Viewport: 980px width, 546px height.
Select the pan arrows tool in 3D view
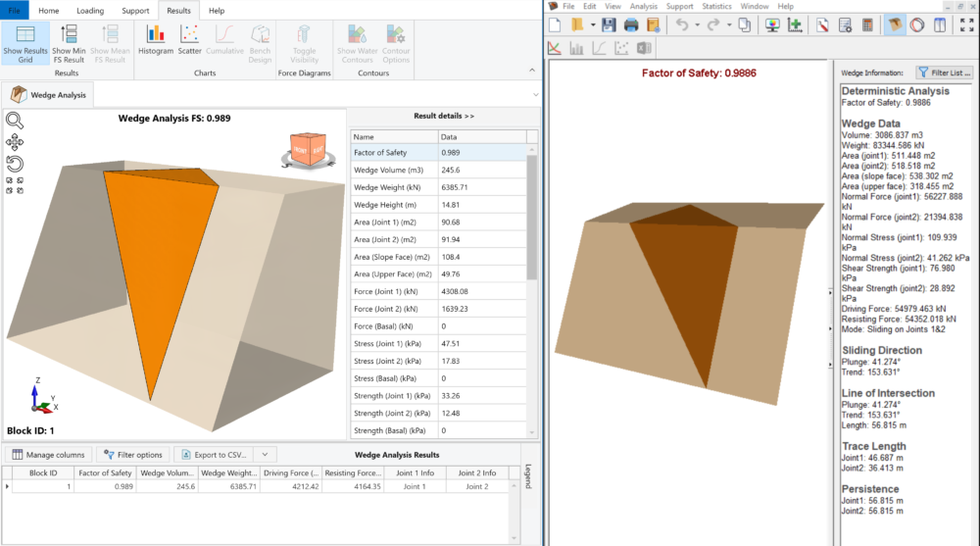coord(15,142)
